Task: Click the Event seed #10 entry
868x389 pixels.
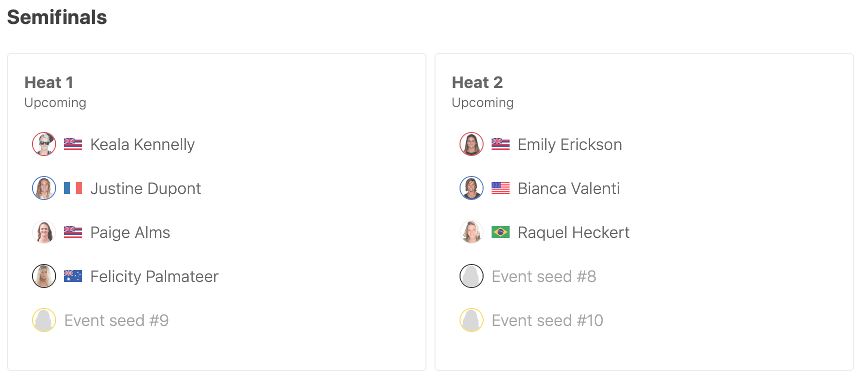Action: coord(547,320)
